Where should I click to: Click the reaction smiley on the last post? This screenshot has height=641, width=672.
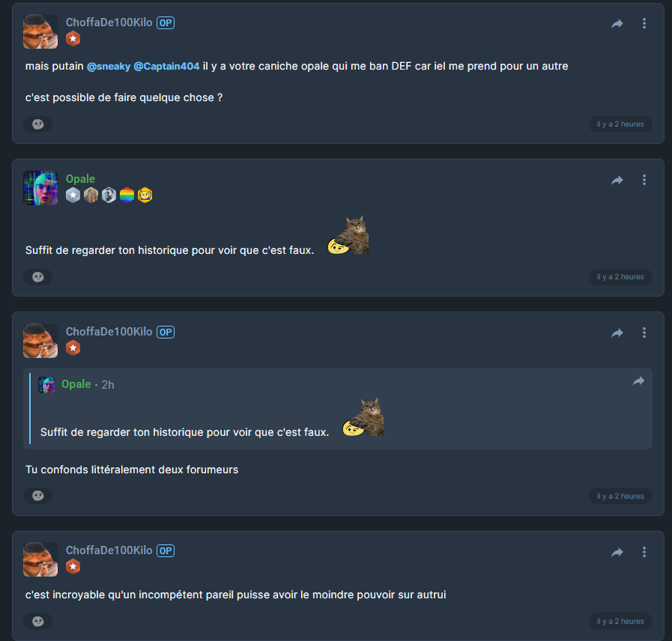38,622
